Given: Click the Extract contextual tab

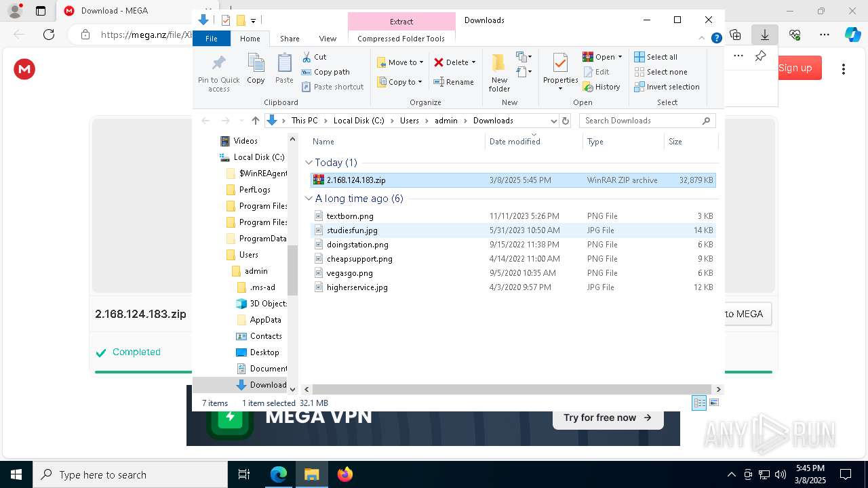Looking at the screenshot, I should pyautogui.click(x=401, y=21).
